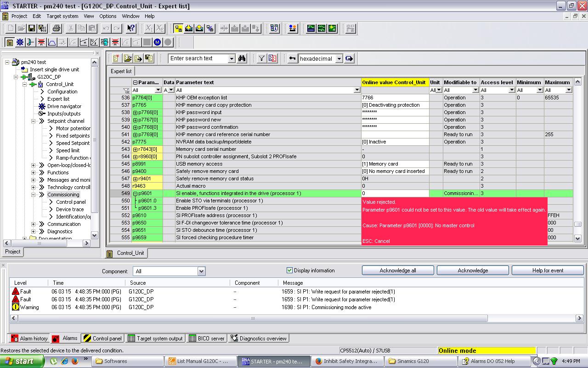The width and height of the screenshot is (588, 368).
Task: Click the Print icon in main toolbar
Action: (57, 29)
